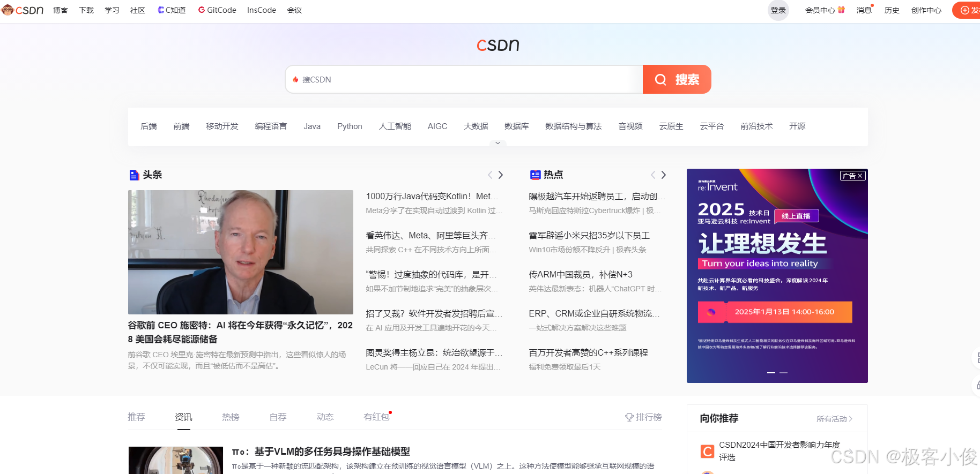The width and height of the screenshot is (980, 474).
Task: Select the 开源 category
Action: pyautogui.click(x=797, y=126)
